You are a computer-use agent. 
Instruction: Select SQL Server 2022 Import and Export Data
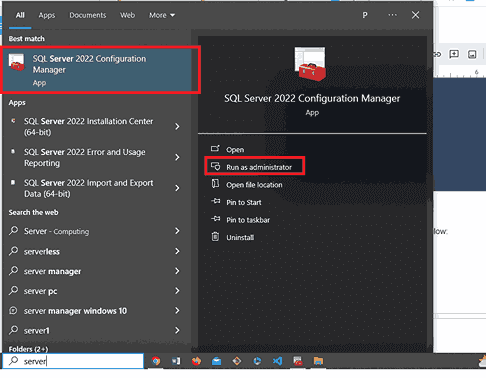pos(88,188)
